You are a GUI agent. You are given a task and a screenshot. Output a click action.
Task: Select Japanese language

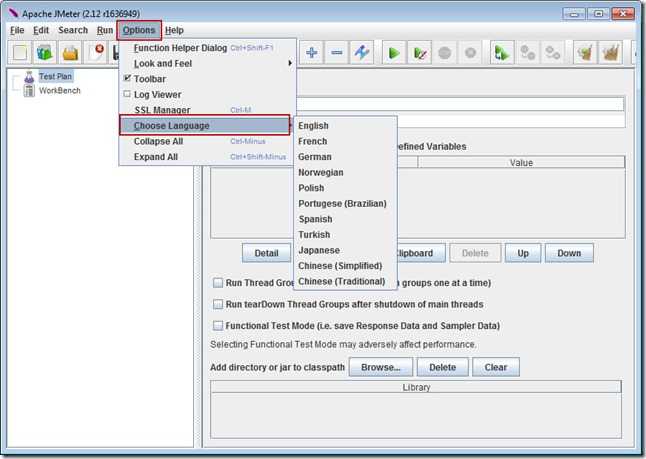tap(345, 251)
